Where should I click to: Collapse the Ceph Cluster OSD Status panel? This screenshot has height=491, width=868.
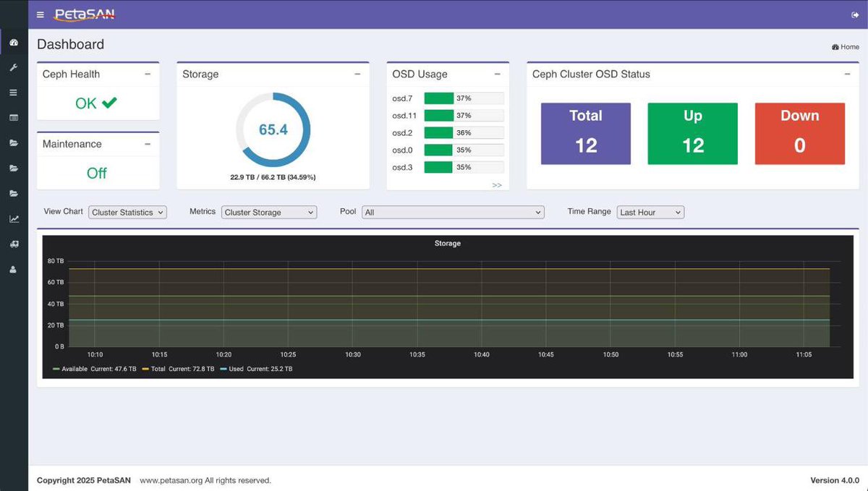click(847, 74)
